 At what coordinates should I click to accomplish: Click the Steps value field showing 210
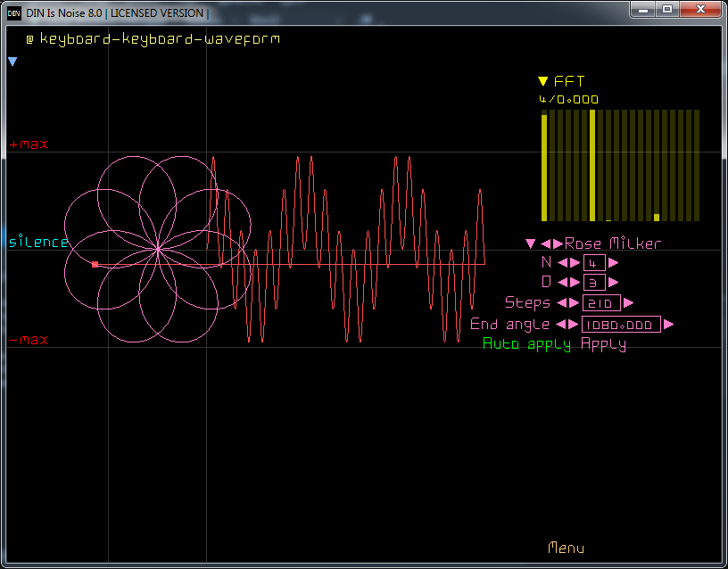click(x=600, y=303)
